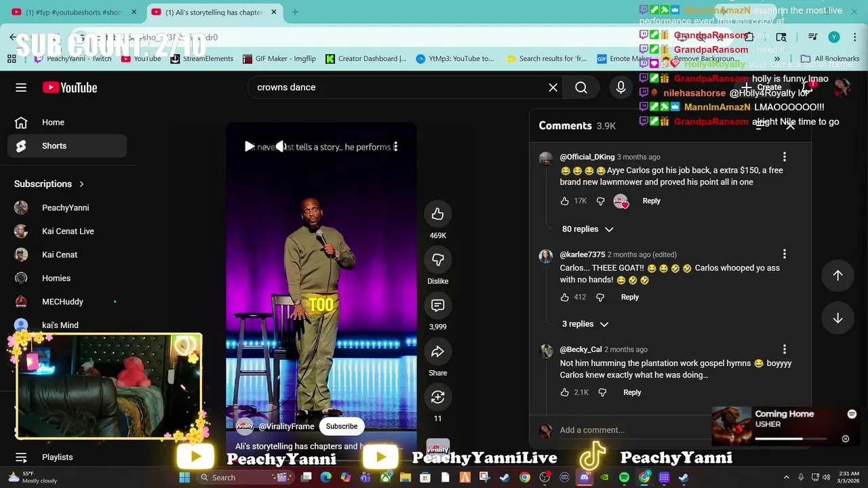This screenshot has height=488, width=868.
Task: Submit search with the magnifier button
Action: click(x=581, y=87)
